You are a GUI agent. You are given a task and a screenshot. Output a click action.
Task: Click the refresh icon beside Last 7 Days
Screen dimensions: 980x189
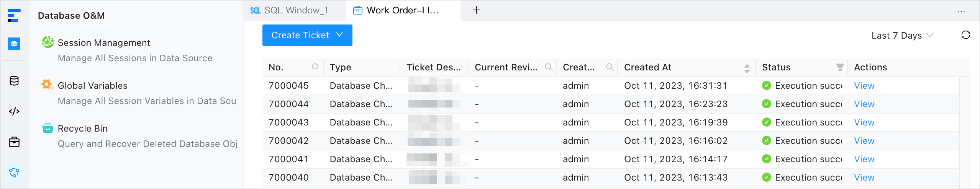pyautogui.click(x=965, y=35)
